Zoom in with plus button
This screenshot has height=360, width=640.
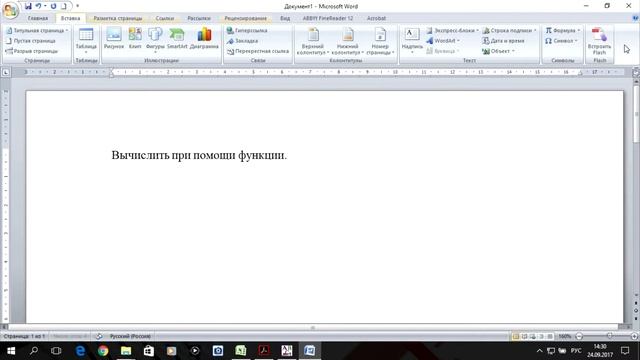634,336
